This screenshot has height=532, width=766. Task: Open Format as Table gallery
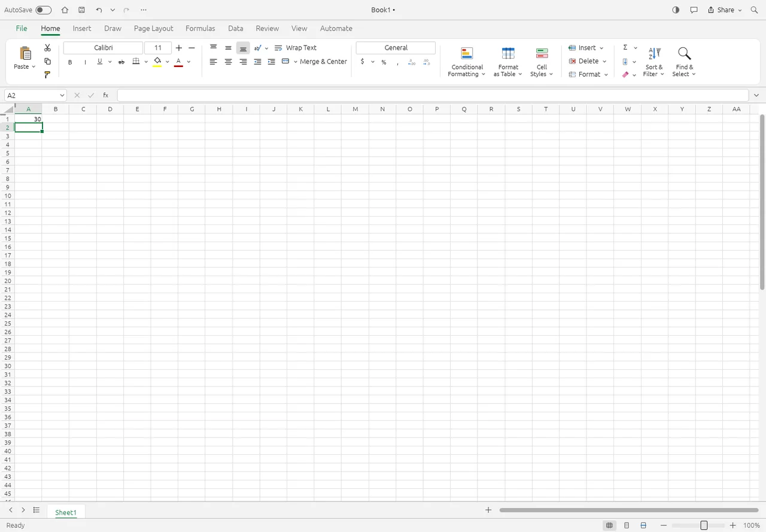tap(508, 62)
